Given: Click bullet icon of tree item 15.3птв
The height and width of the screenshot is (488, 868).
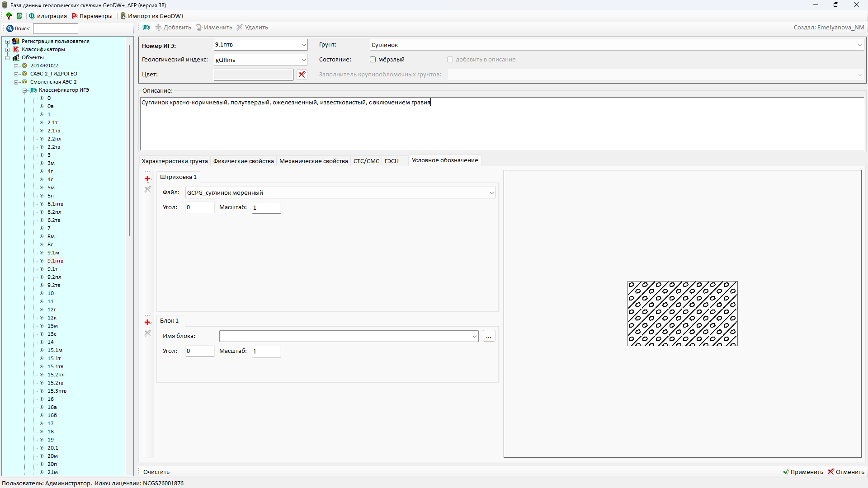Looking at the screenshot, I should [x=42, y=391].
